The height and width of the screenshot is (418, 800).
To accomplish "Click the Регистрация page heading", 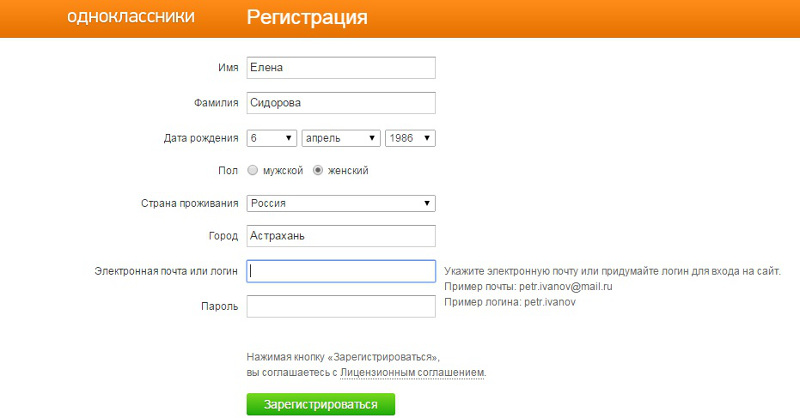I will [307, 17].
